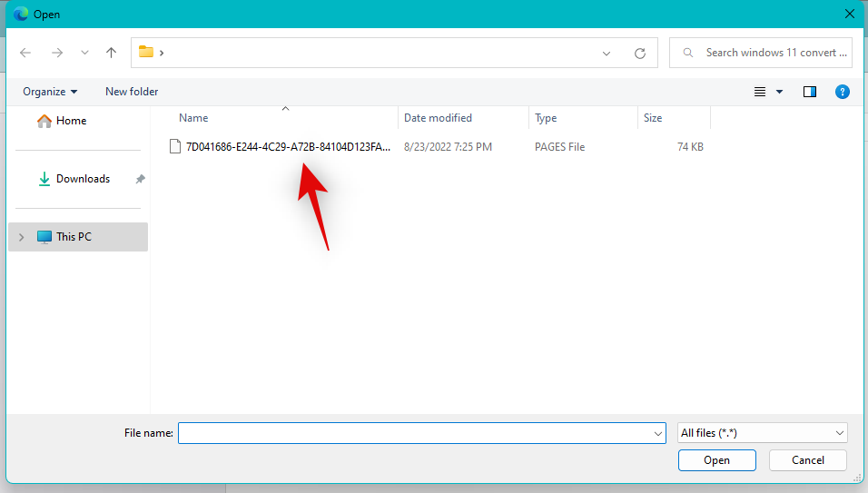Click the pin icon beside Downloads

pyautogui.click(x=140, y=179)
